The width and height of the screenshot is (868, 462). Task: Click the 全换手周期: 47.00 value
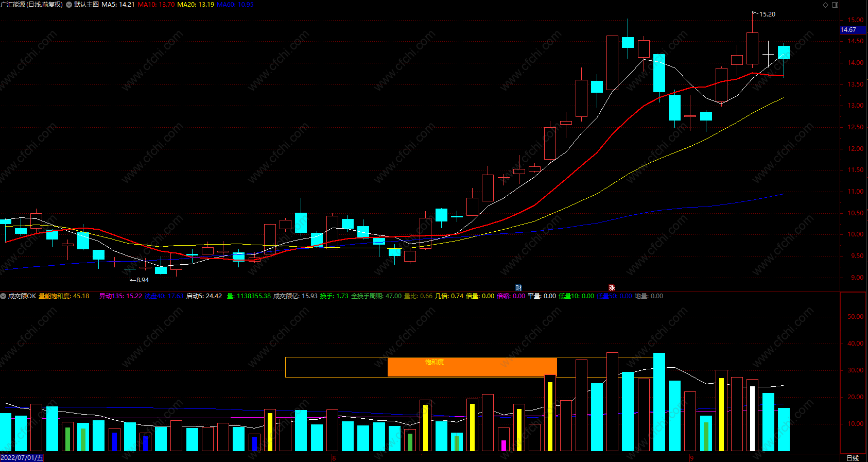(x=376, y=296)
